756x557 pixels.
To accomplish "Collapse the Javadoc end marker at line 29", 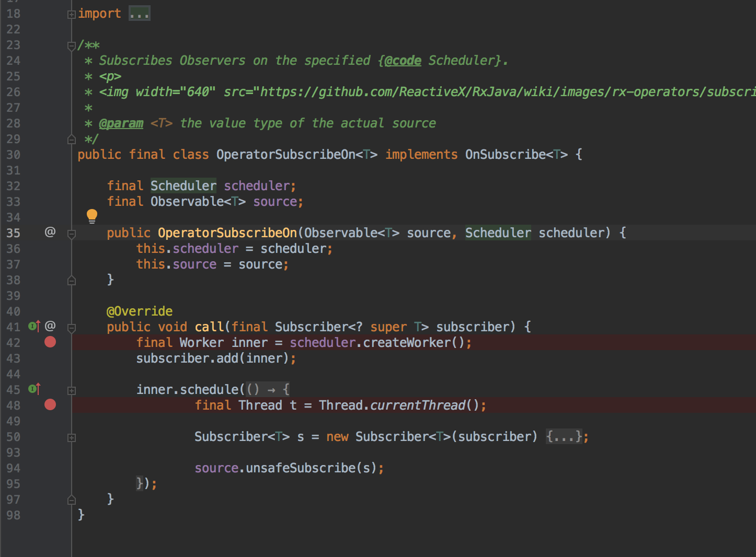I will tap(72, 140).
